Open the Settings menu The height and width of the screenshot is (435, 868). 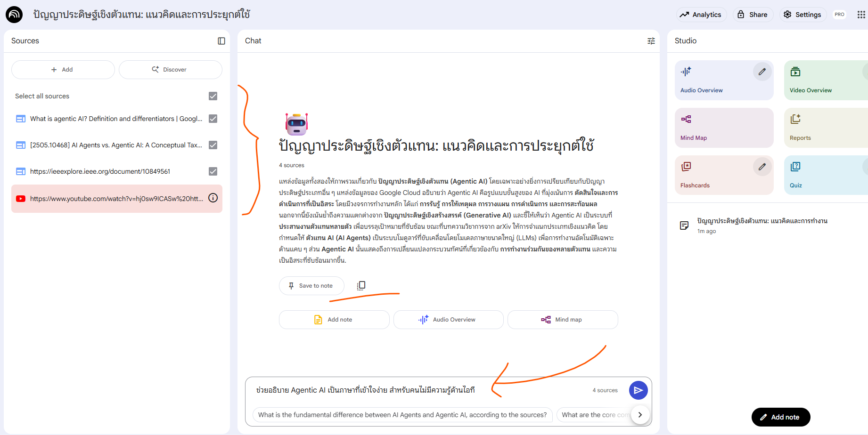[802, 15]
